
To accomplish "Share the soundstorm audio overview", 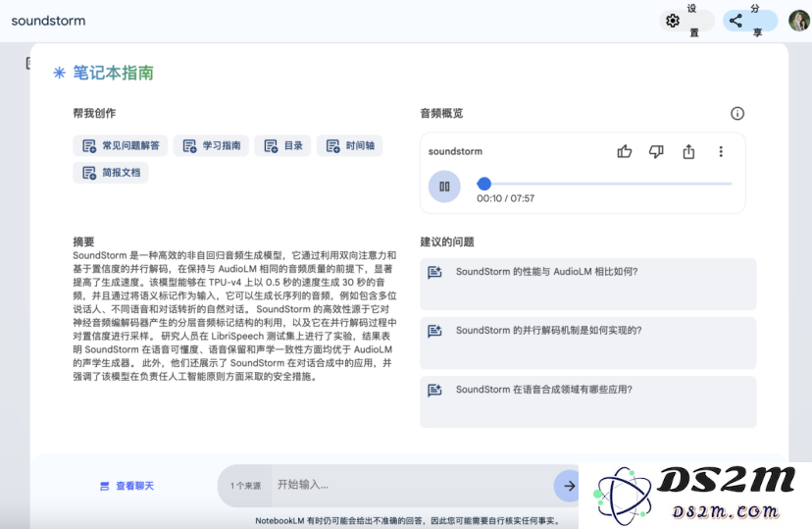I will pyautogui.click(x=688, y=151).
